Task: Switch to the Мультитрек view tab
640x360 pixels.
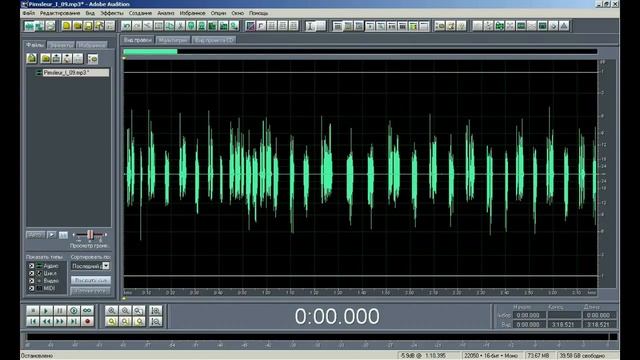Action: click(x=173, y=40)
